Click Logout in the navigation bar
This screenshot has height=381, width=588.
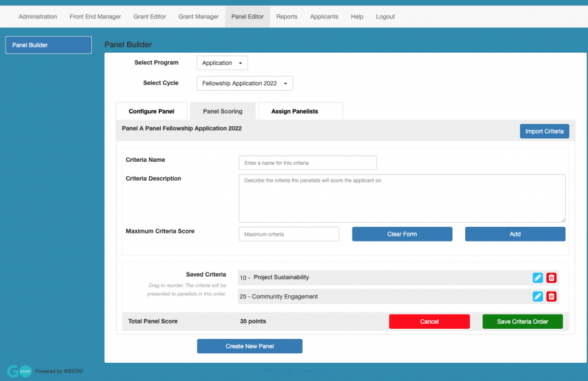385,17
